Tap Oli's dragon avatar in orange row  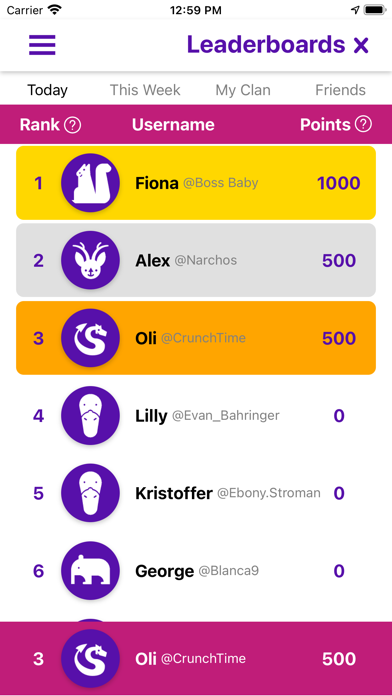pyautogui.click(x=91, y=338)
